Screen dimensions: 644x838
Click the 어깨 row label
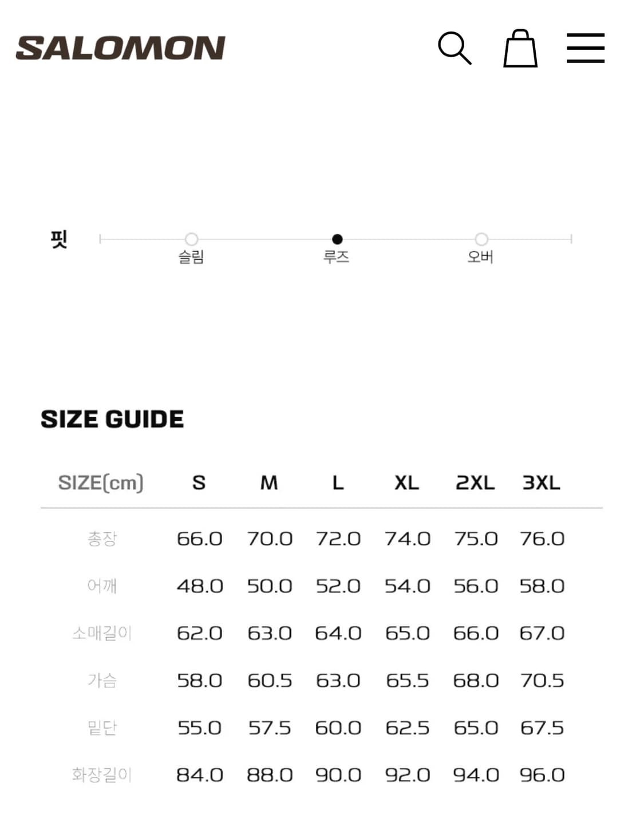(102, 586)
